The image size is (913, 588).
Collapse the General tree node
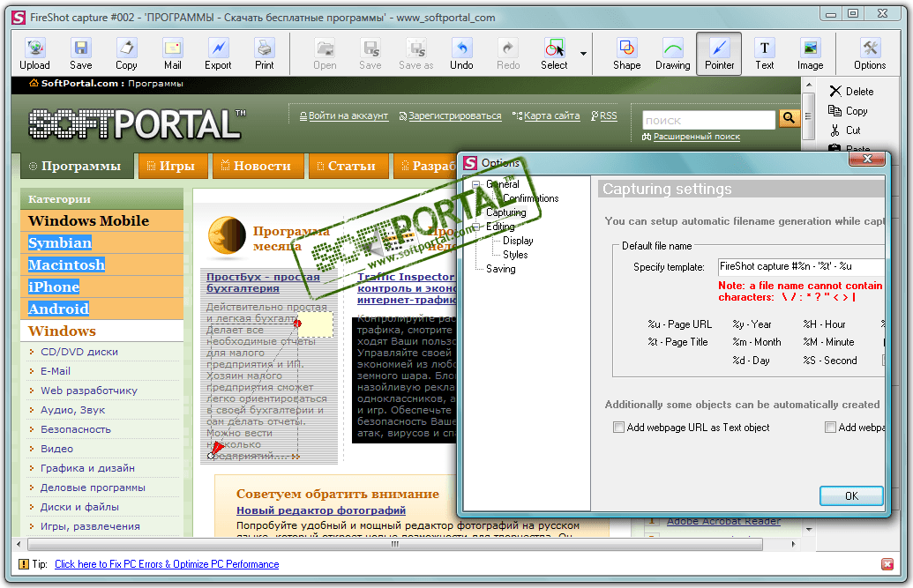point(475,184)
